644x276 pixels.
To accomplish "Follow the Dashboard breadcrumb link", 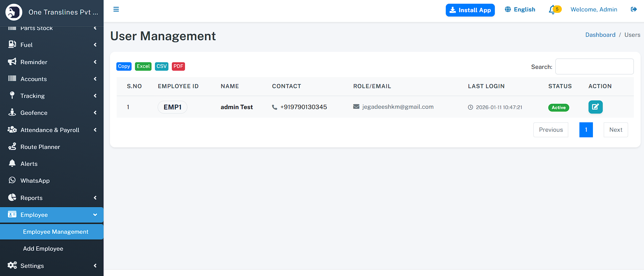I will [x=600, y=35].
